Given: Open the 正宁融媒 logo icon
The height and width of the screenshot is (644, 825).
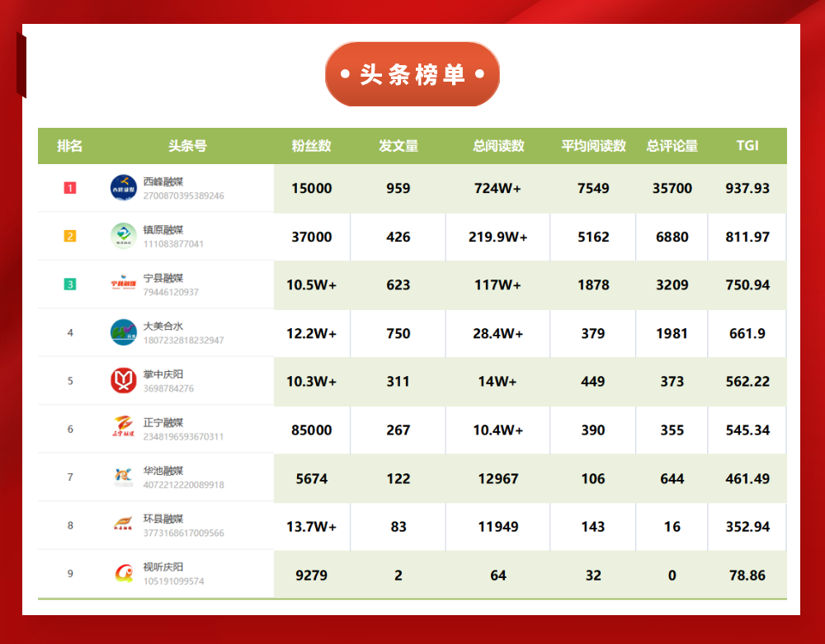Looking at the screenshot, I should 124,429.
